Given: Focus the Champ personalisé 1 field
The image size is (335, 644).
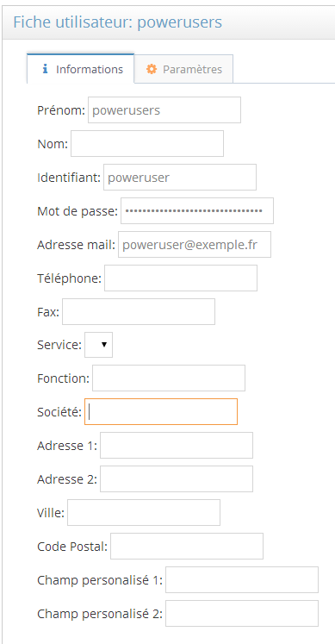Looking at the screenshot, I should [242, 580].
